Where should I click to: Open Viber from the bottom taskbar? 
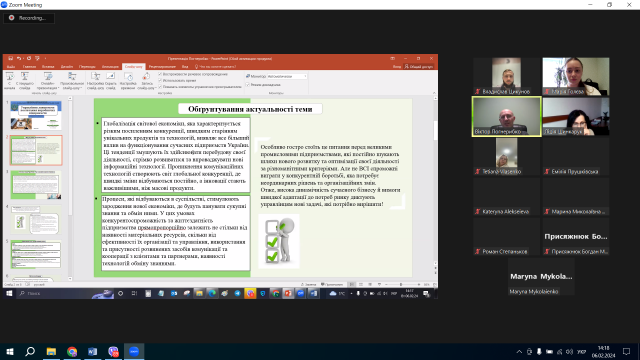coord(113,351)
